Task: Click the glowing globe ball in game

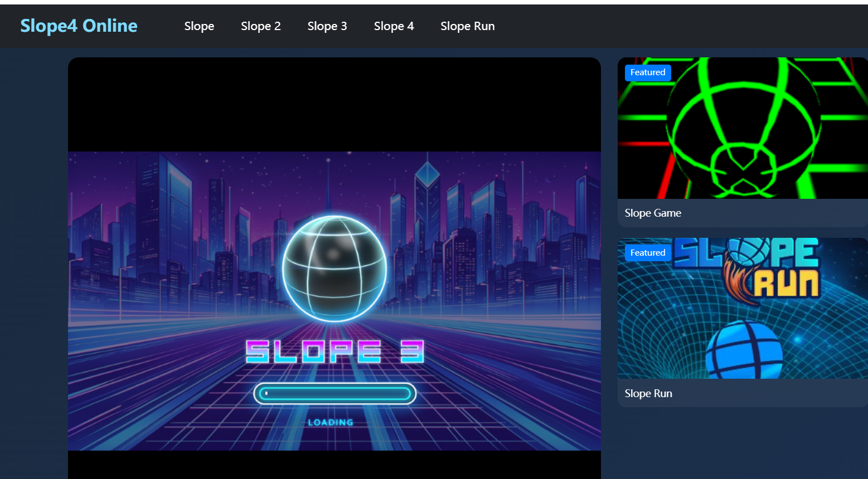Action: 334,268
